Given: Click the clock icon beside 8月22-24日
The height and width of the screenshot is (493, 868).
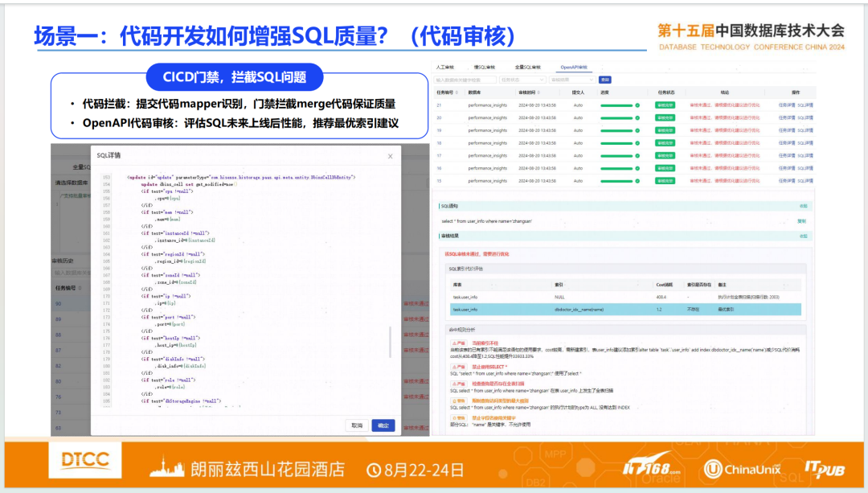Looking at the screenshot, I should [x=374, y=470].
